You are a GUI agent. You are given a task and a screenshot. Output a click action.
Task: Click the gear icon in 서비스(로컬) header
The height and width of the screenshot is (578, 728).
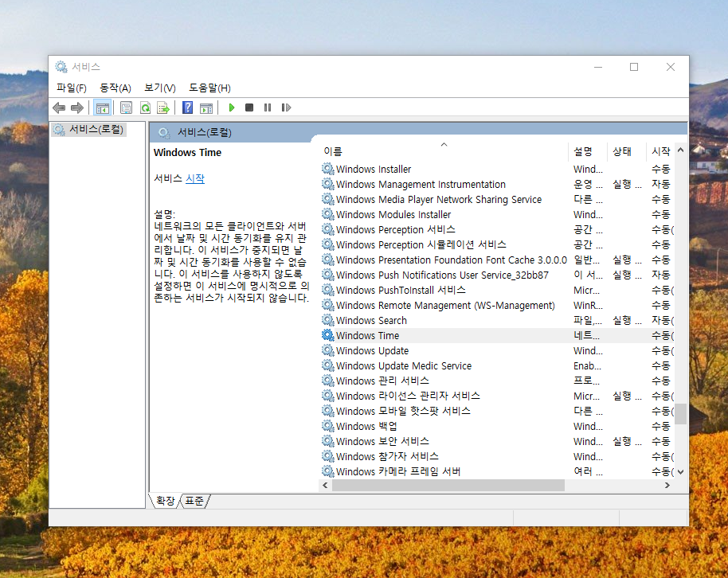point(164,133)
